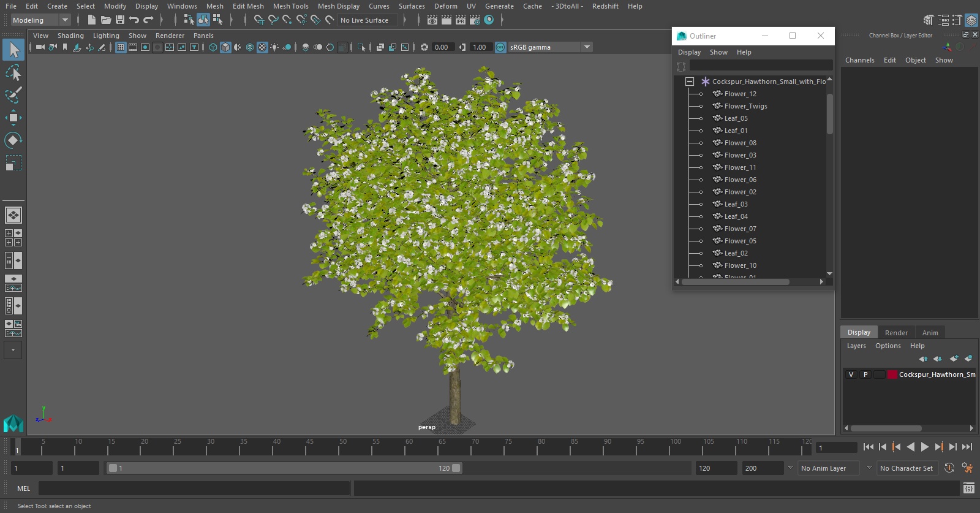Toggle textured display checker icon
980x513 pixels.
coord(262,47)
